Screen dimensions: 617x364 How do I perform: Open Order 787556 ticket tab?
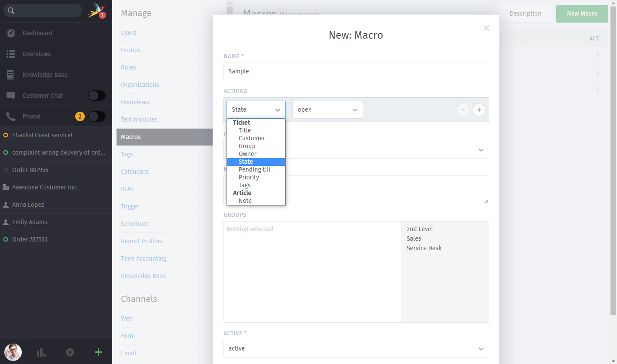[56, 239]
